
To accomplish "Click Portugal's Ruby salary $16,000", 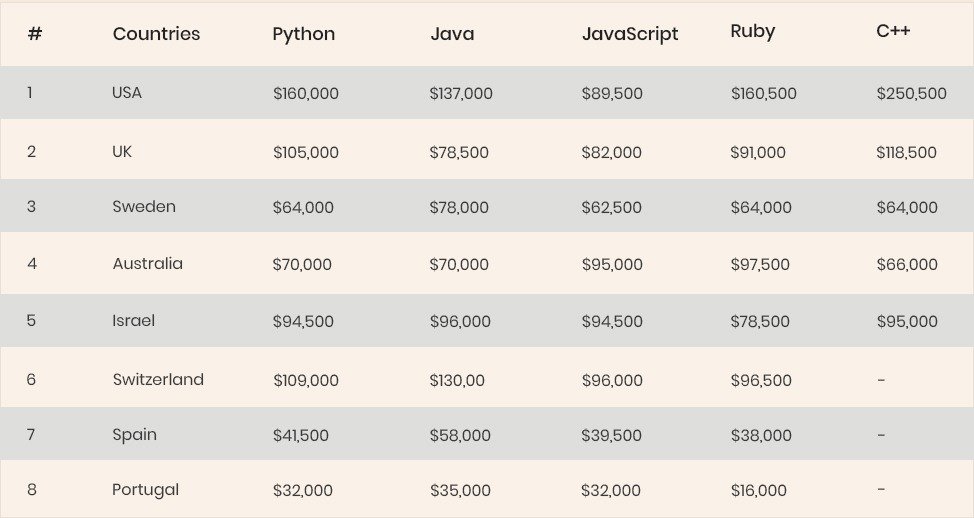I will tap(758, 490).
